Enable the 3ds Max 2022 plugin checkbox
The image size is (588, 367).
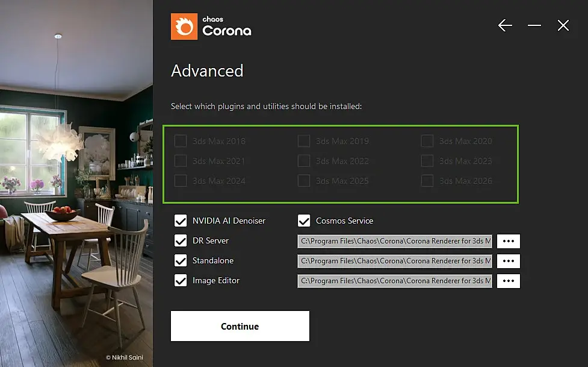(x=304, y=161)
